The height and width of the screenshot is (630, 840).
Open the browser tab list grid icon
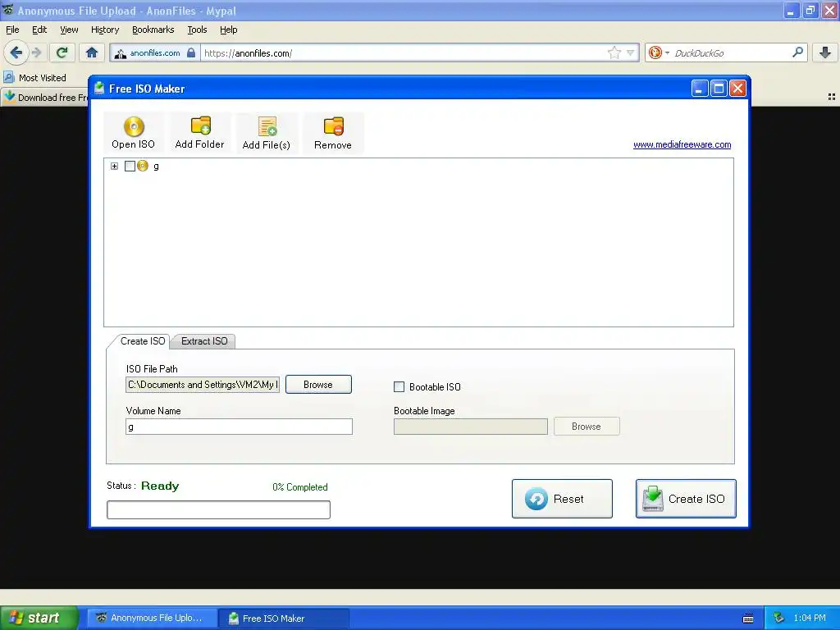pyautogui.click(x=832, y=97)
